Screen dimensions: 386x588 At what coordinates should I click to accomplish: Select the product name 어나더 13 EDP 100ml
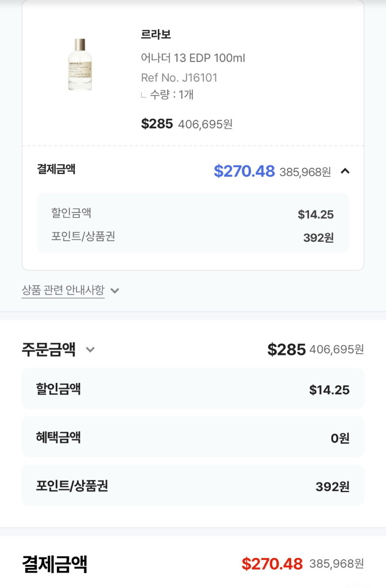pyautogui.click(x=194, y=58)
